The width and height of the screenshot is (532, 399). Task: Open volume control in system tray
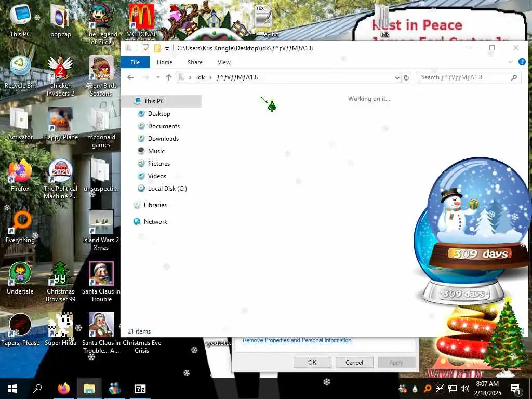point(465,389)
